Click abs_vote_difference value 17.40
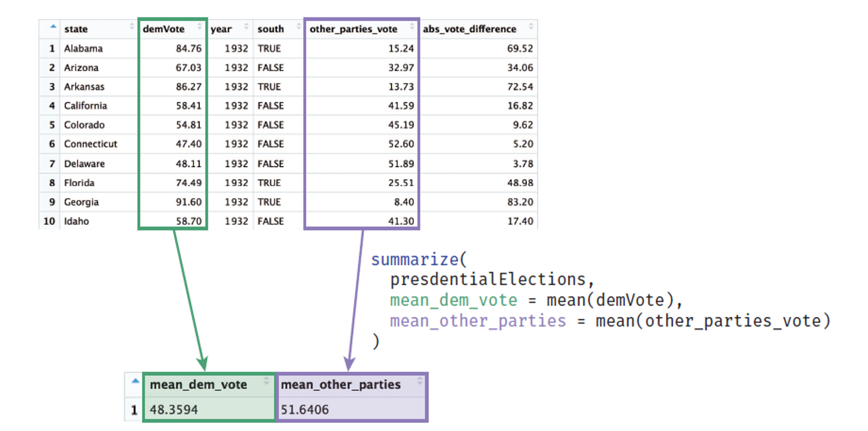This screenshot has height=431, width=868. pos(520,221)
